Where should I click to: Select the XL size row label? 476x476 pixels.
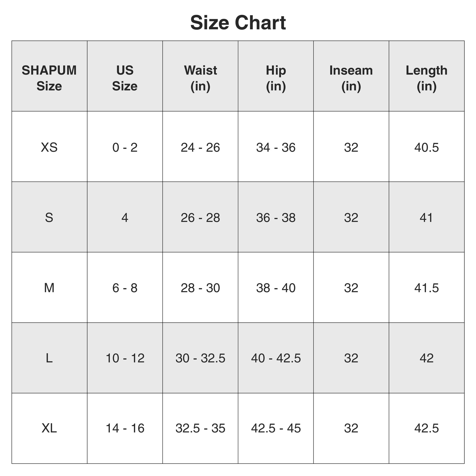click(x=49, y=428)
